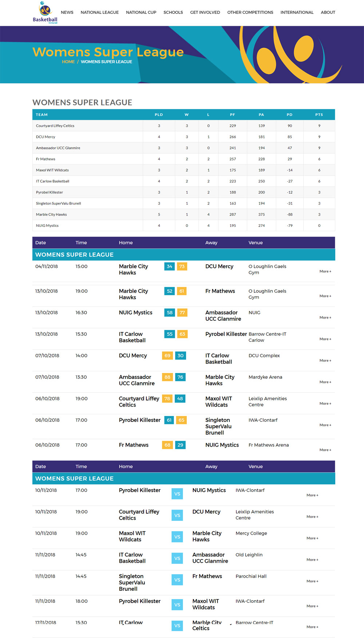
Task: Expand More + for IT Carlow vs Ambassador UCC Glanmire fixture
Action: click(312, 560)
